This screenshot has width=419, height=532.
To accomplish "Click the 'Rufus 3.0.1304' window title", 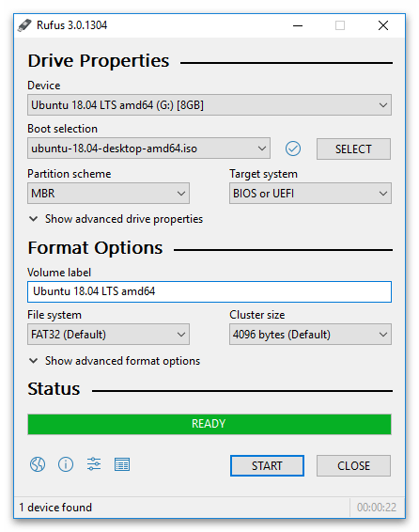I will pos(71,25).
